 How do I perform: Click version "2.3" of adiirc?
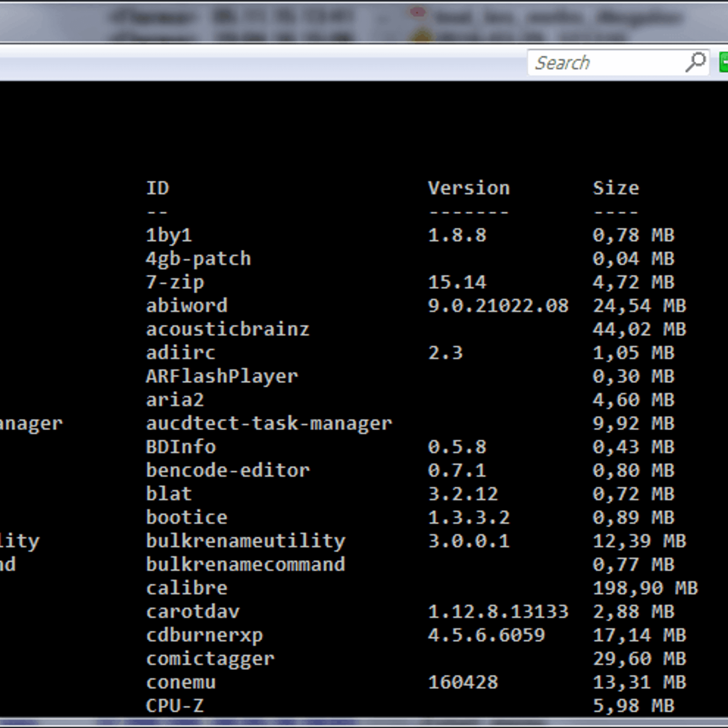(445, 353)
